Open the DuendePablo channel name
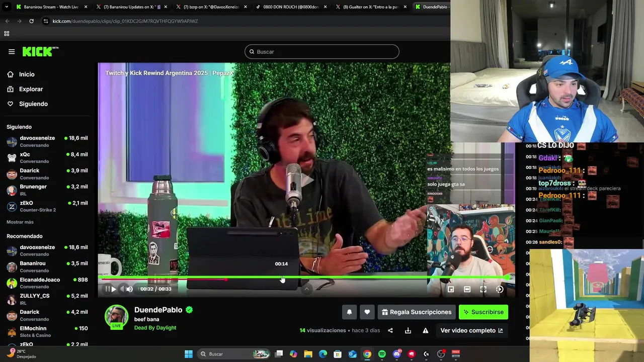The height and width of the screenshot is (362, 644). [158, 310]
